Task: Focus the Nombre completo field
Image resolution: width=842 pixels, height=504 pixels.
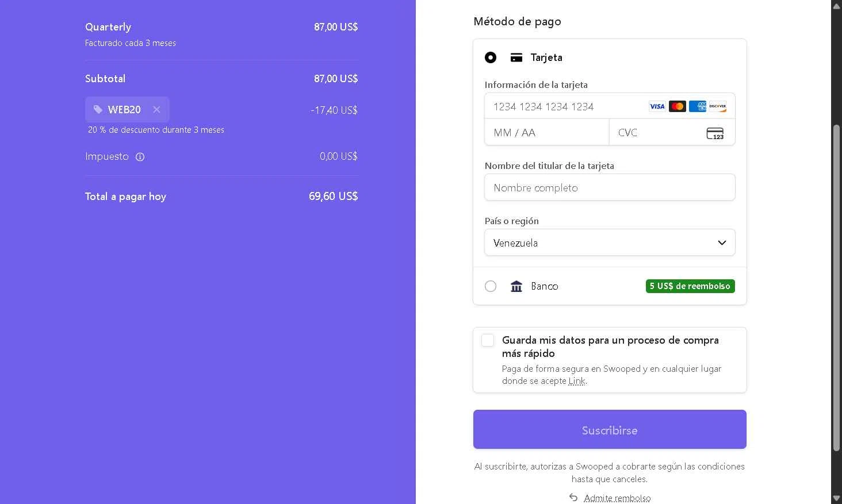Action: (610, 187)
